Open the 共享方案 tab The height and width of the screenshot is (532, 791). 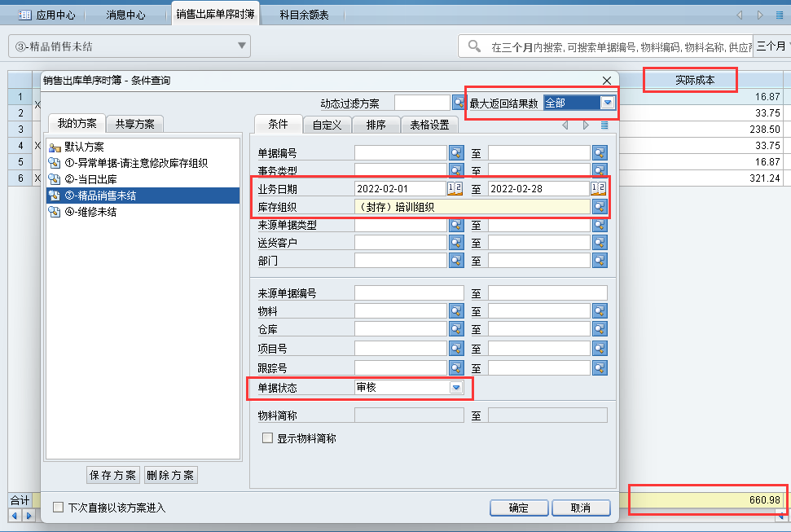134,124
